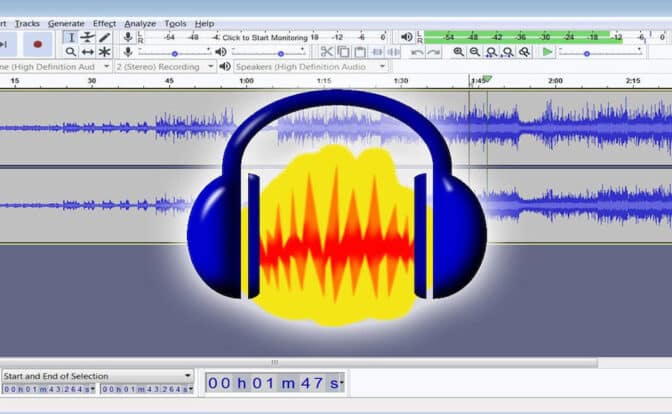
Task: Open the Generate menu
Action: [x=66, y=24]
